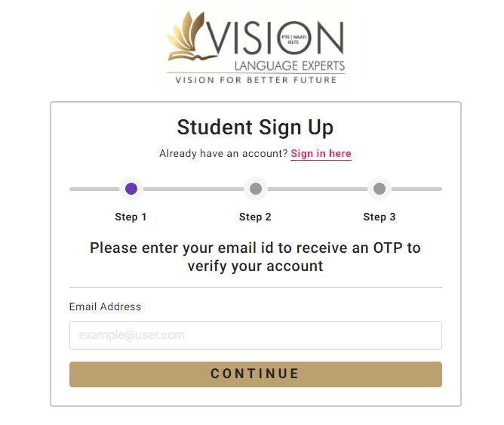
Task: Click the Step 3 label
Action: coord(380,217)
